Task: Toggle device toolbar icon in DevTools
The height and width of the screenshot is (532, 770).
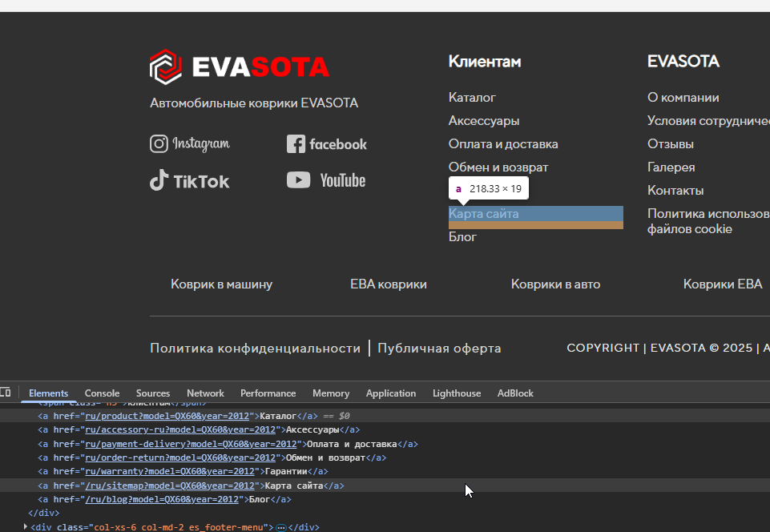Action: point(6,393)
